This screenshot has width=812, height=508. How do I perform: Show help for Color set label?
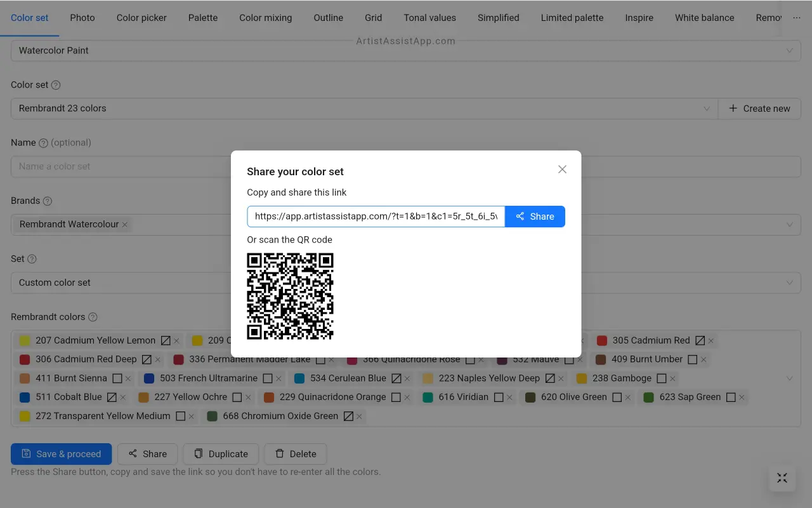coord(56,85)
